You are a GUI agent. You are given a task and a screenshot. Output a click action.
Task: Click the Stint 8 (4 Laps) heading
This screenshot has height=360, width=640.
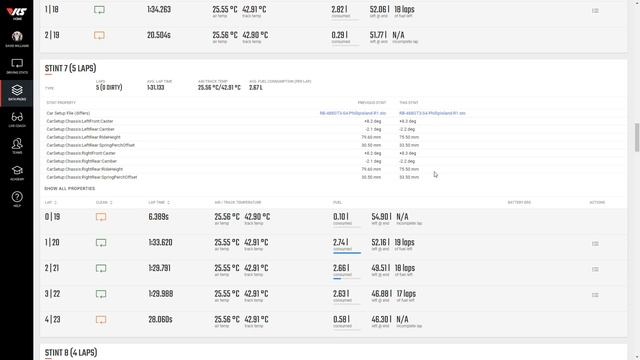click(x=71, y=353)
